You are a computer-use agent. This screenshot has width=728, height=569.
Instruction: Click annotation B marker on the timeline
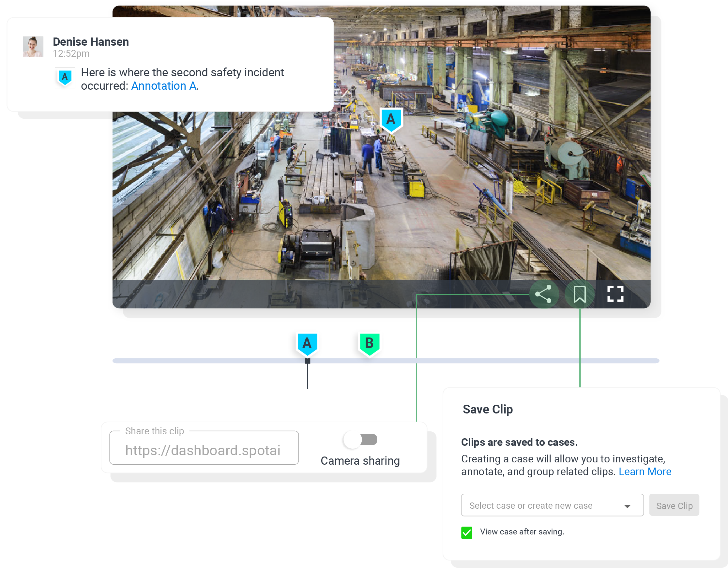click(x=369, y=344)
